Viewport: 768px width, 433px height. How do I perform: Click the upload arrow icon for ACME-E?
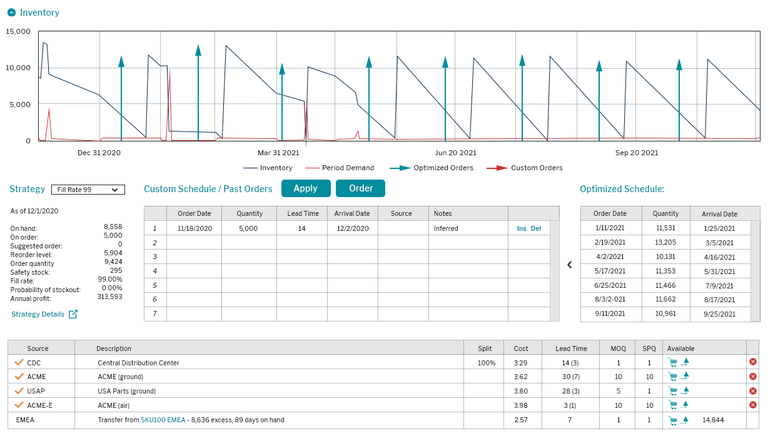pyautogui.click(x=687, y=405)
